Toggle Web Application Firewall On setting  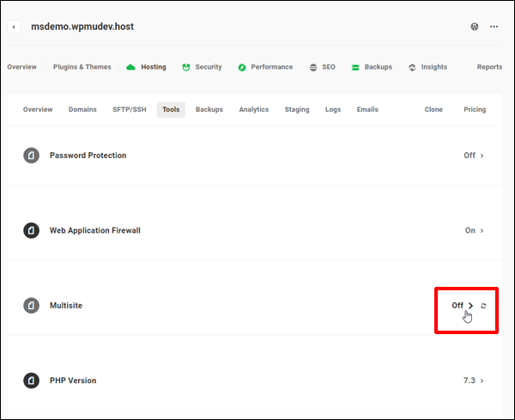click(474, 230)
